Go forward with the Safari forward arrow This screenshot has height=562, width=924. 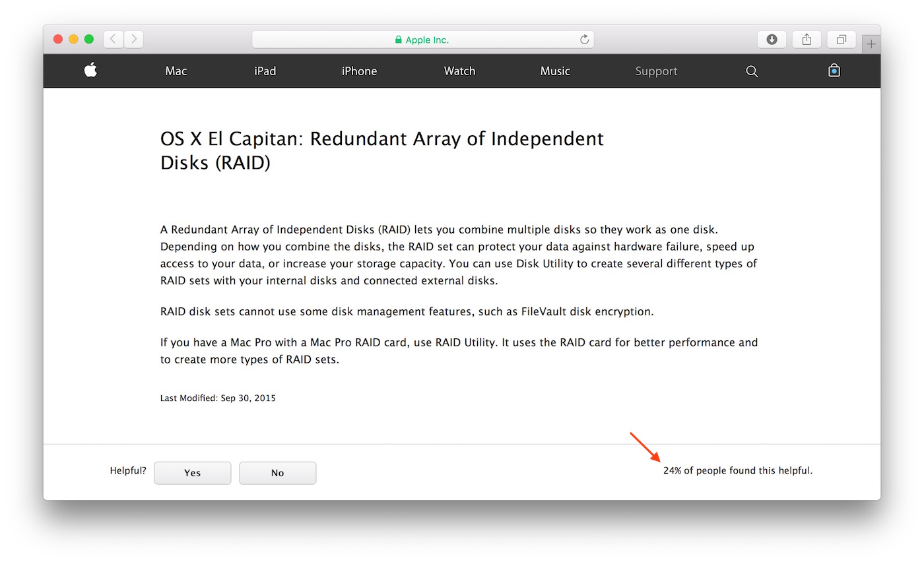coord(133,39)
